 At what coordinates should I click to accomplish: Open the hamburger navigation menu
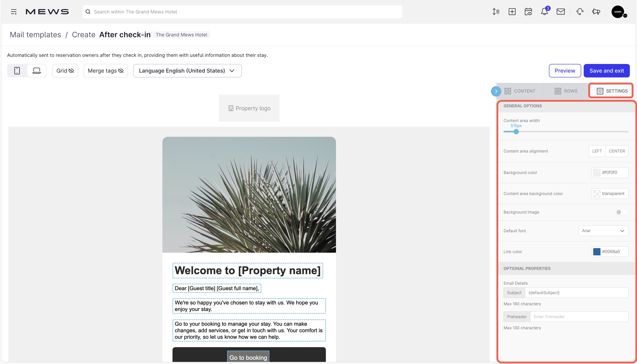coord(14,12)
